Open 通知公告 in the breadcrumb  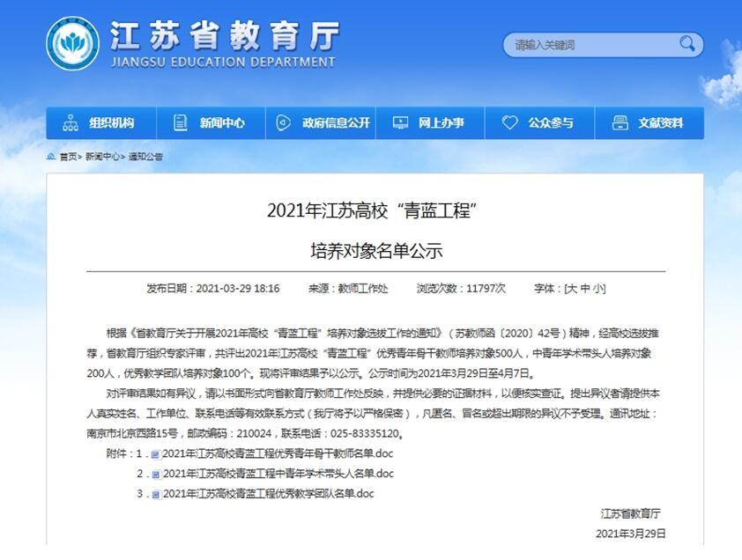145,157
